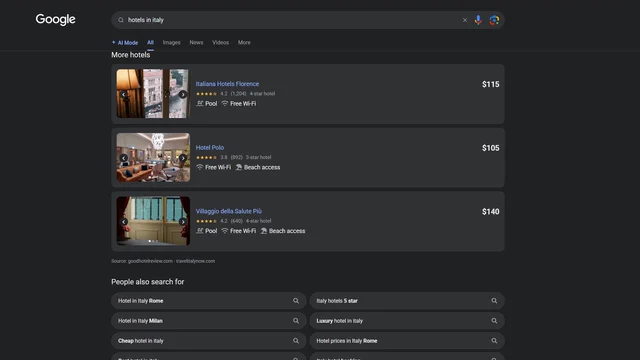Show next photo for Italiana Hotels Florence
640x360 pixels.
pos(183,94)
